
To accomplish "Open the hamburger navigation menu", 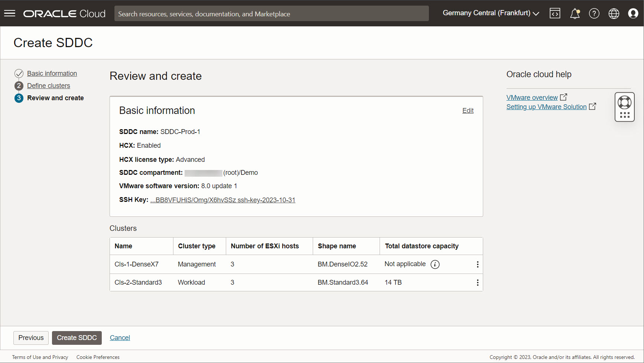I will [10, 13].
